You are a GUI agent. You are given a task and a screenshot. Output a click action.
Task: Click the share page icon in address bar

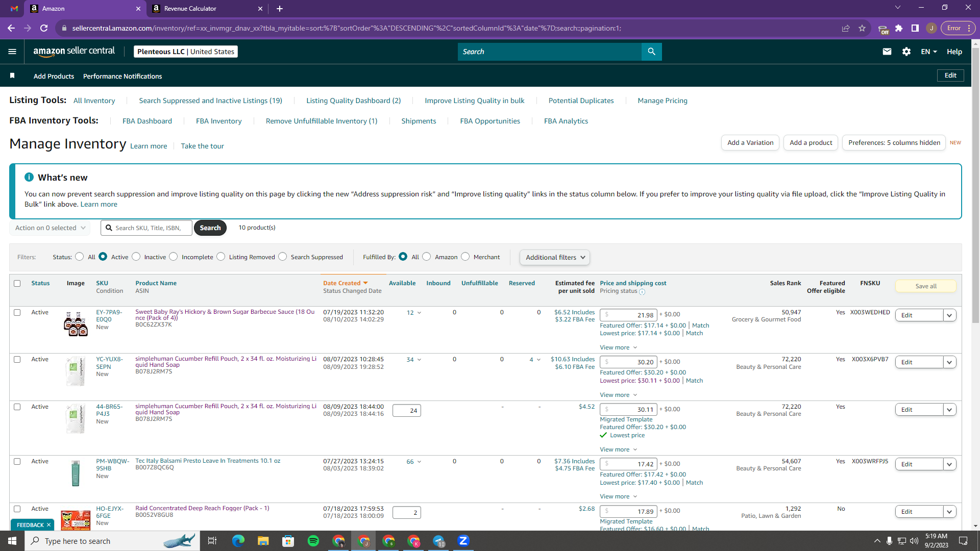846,28
